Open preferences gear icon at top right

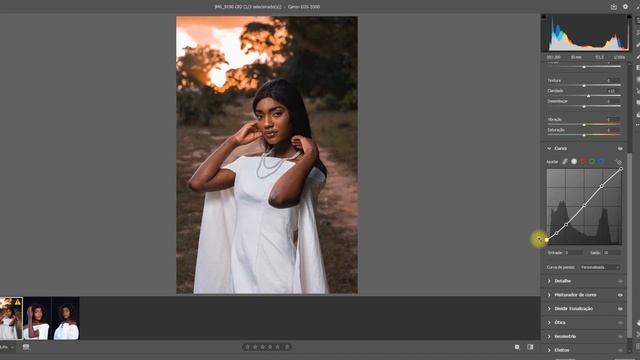tap(625, 7)
